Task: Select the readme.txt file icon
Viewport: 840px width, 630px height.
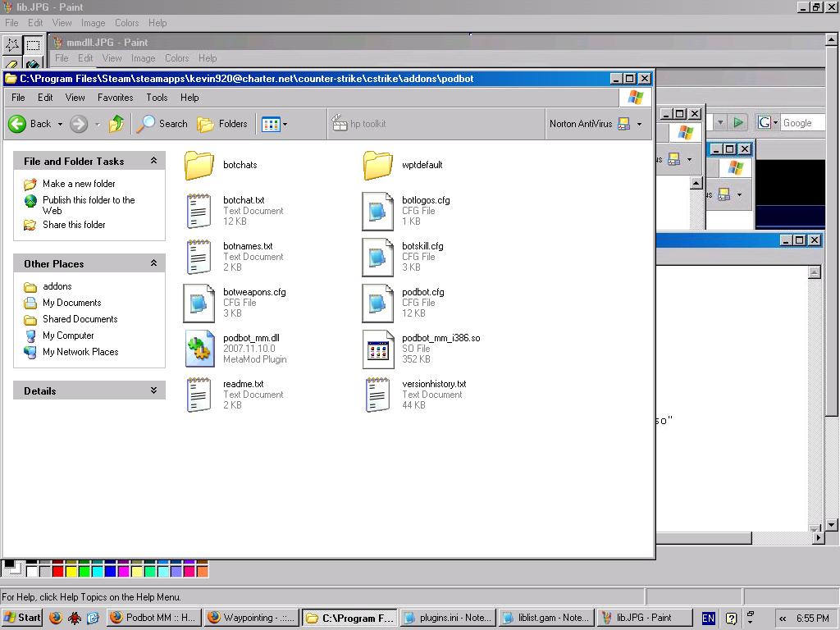Action: [199, 395]
